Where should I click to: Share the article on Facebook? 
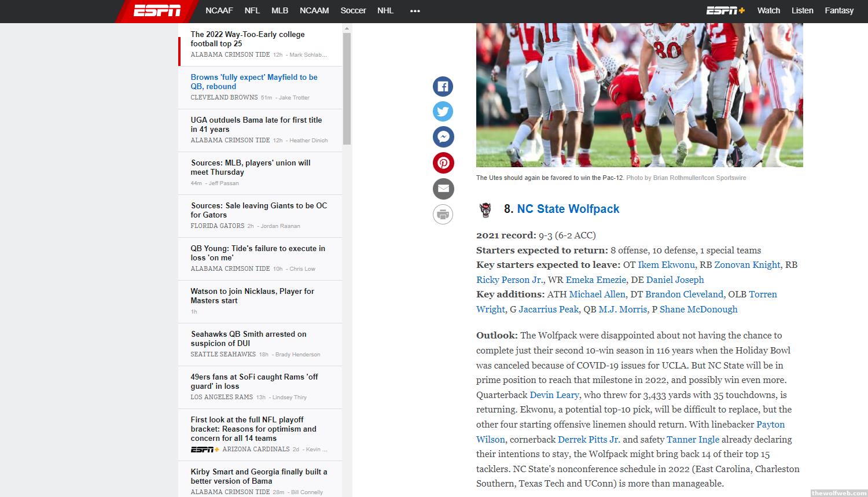[x=443, y=87]
